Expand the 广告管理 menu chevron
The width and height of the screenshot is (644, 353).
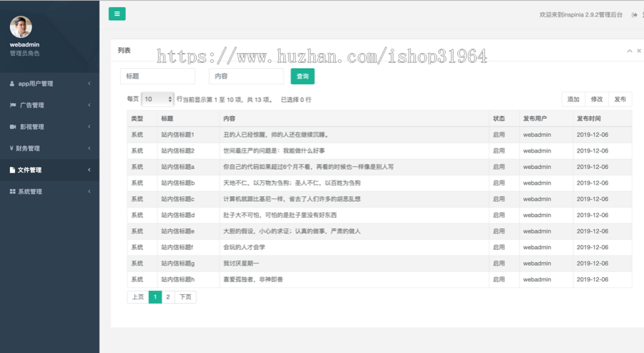coord(89,105)
